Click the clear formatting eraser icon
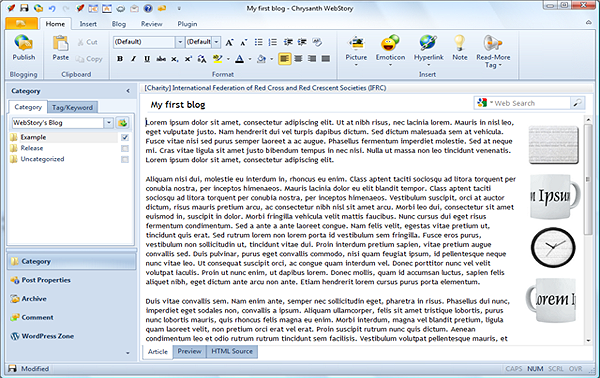The image size is (600, 378). tap(317, 42)
